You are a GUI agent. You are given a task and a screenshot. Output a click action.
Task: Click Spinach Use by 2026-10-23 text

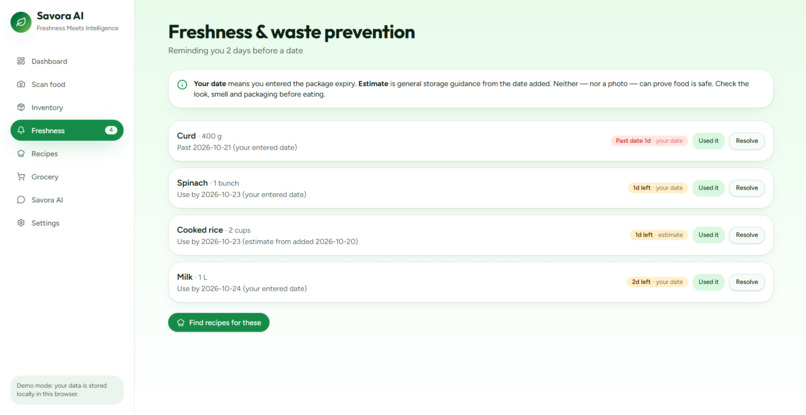242,195
